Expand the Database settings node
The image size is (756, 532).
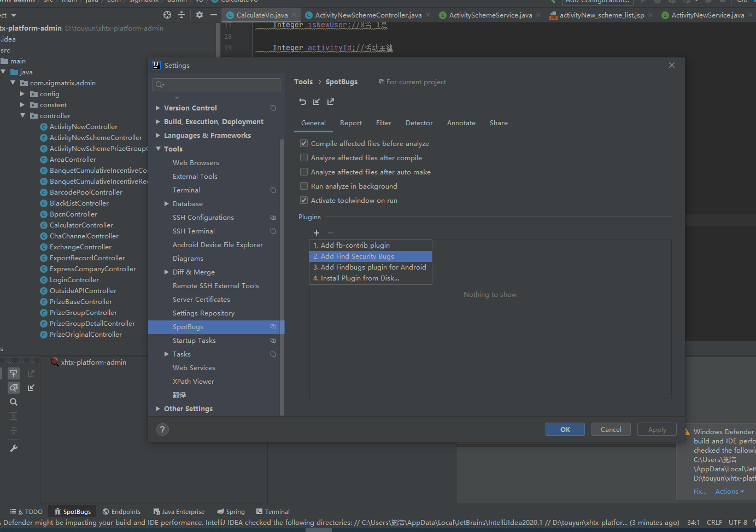pos(167,204)
